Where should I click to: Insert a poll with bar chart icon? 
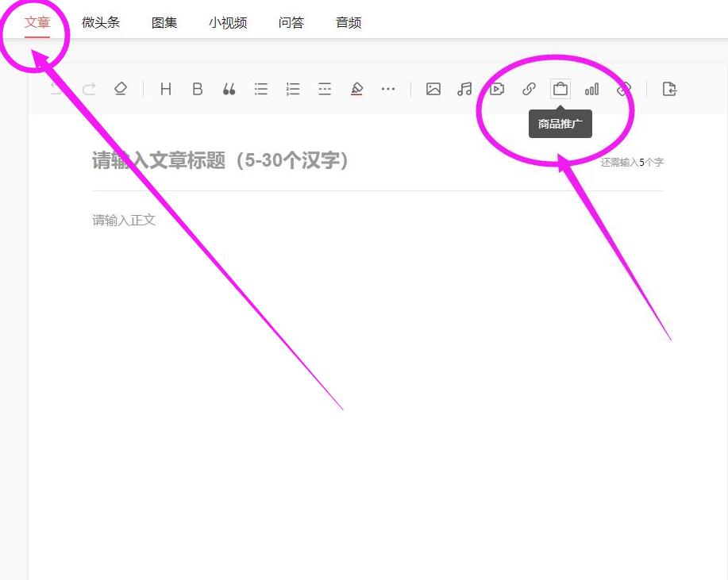coord(592,89)
